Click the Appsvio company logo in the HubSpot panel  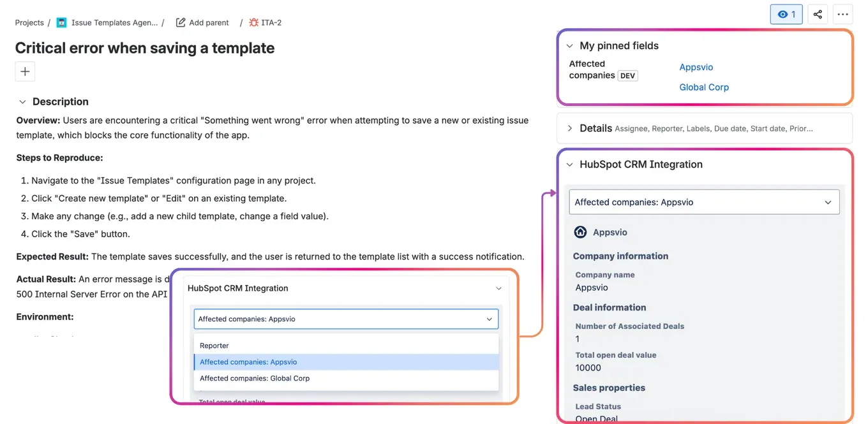pos(580,232)
